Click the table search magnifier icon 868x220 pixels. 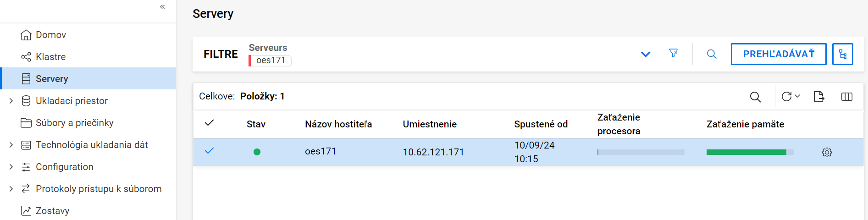click(x=755, y=97)
